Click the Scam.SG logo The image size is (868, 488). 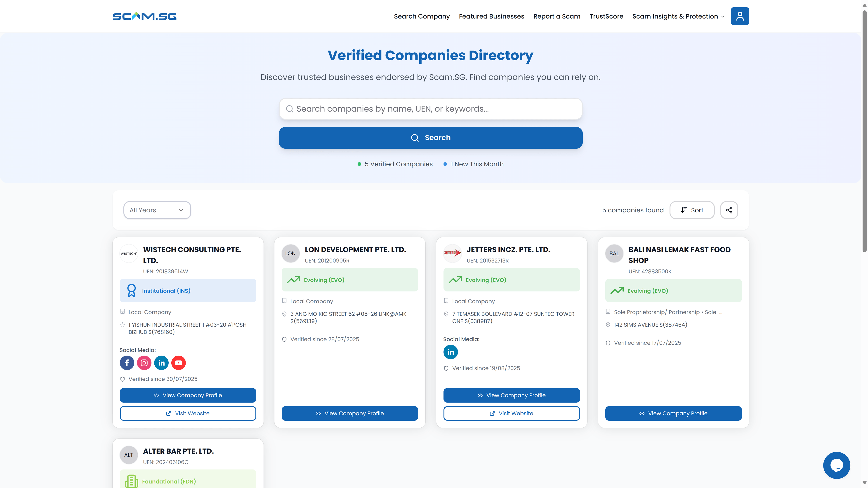point(145,16)
